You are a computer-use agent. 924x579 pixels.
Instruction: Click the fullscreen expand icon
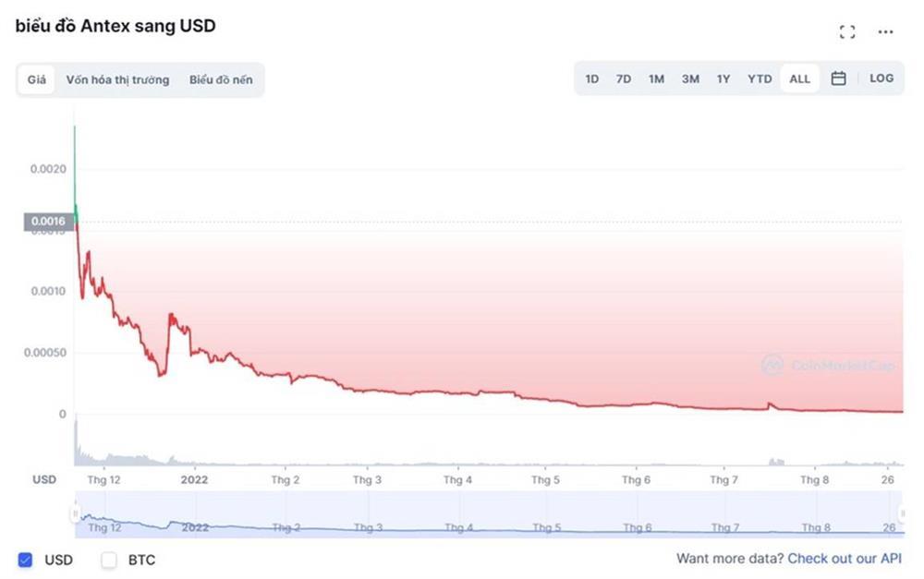point(846,32)
